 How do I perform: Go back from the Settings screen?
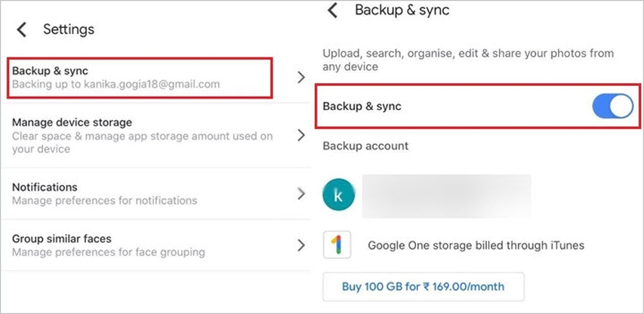pos(21,29)
